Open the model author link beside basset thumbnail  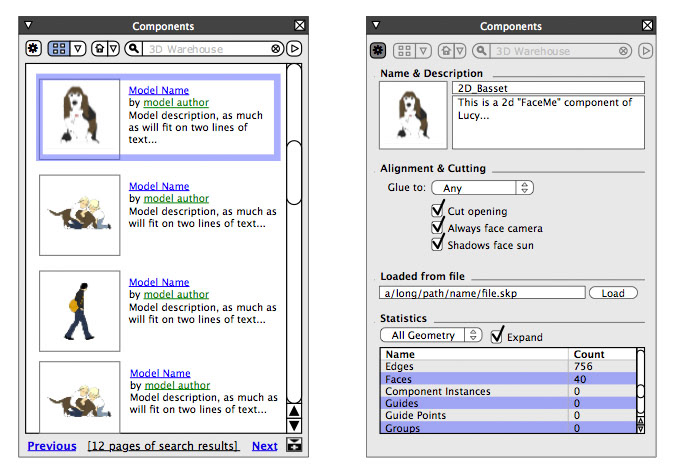pyautogui.click(x=176, y=103)
